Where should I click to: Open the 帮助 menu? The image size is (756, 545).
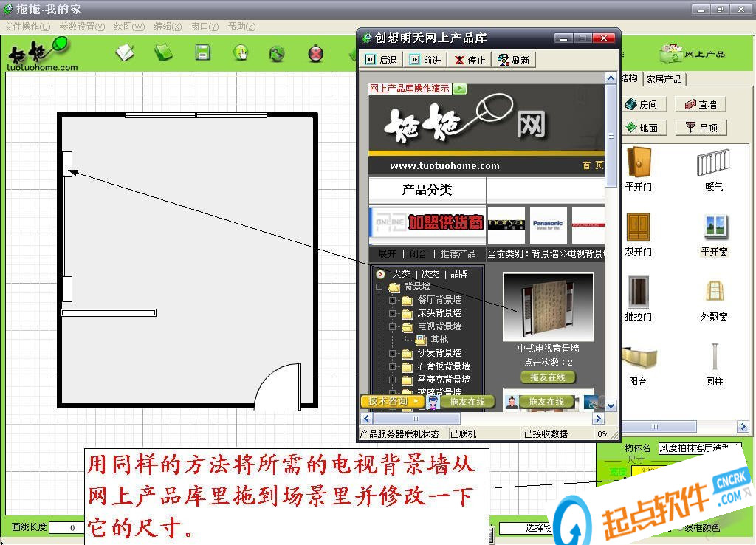241,26
